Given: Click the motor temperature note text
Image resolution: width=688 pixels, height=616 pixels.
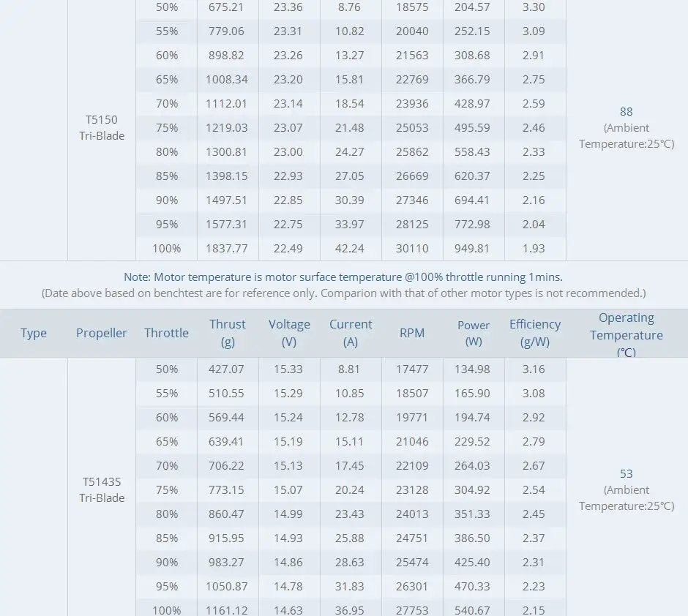Looking at the screenshot, I should point(343,277).
